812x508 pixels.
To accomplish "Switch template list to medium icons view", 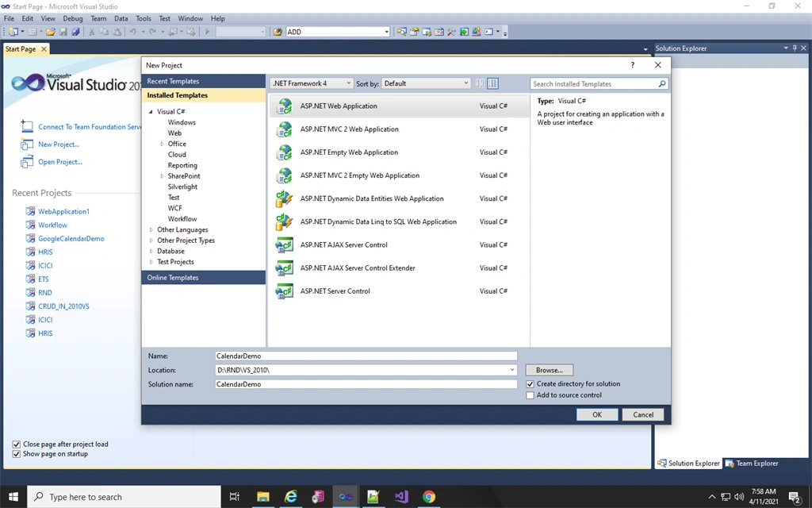I will coord(492,83).
